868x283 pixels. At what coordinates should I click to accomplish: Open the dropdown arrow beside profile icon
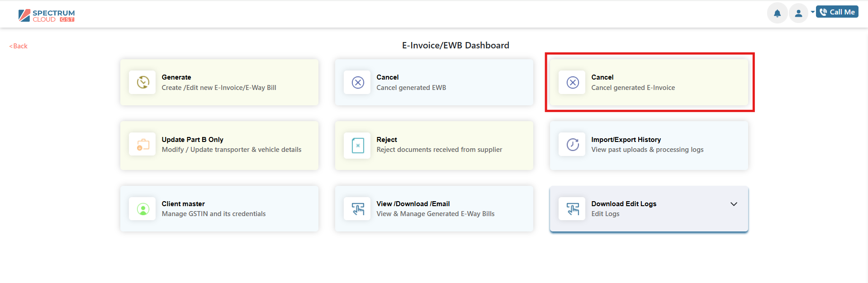[x=812, y=12]
